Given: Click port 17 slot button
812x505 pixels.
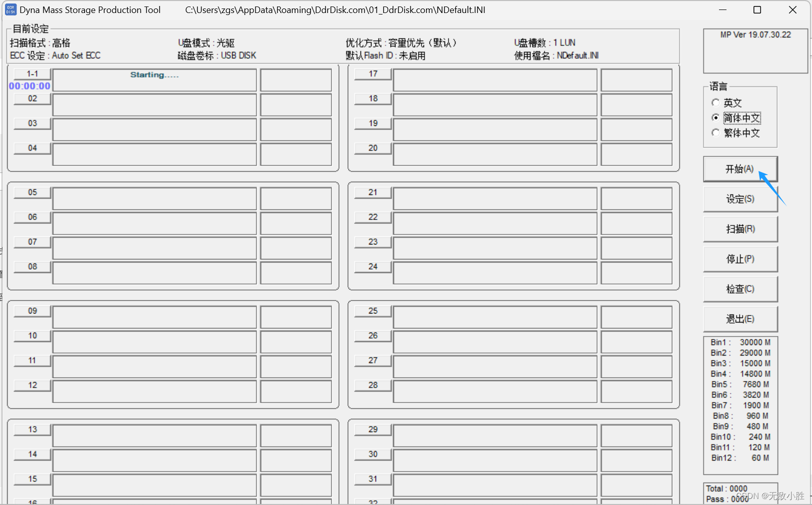Looking at the screenshot, I should (372, 73).
